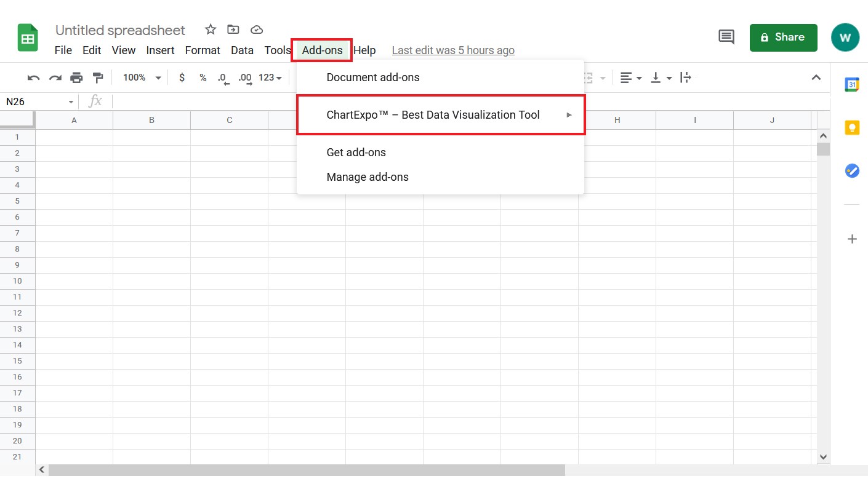
Task: Click the text rotation icon
Action: tap(686, 77)
